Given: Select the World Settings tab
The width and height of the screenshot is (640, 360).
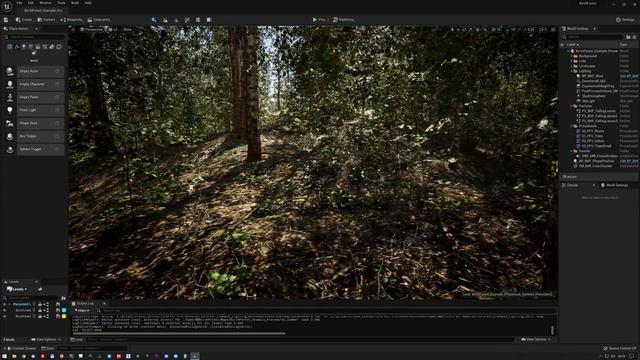Looking at the screenshot, I should click(x=615, y=185).
